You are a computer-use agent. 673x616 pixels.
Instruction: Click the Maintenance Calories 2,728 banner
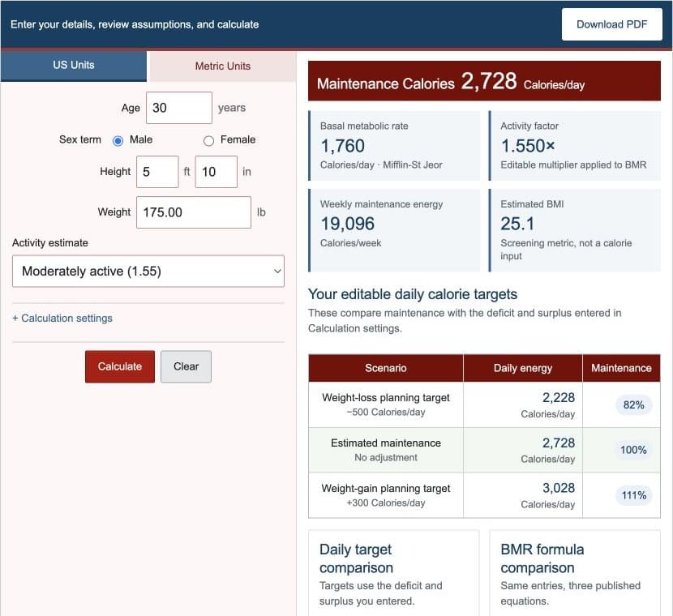click(484, 81)
